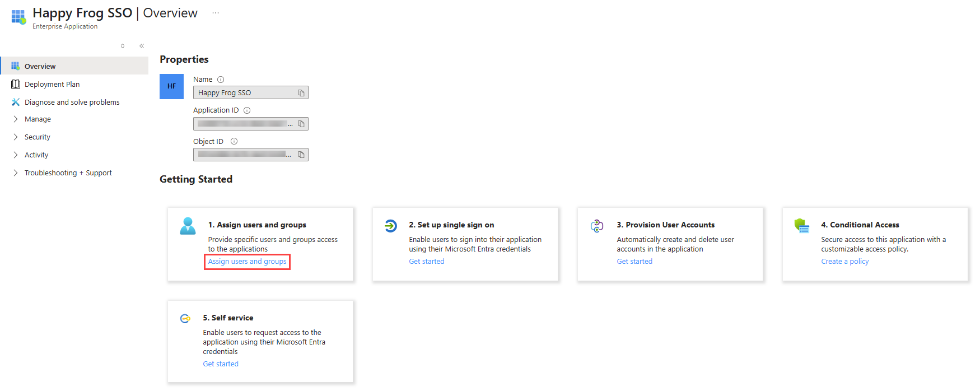Screen dimensions: 980x391
Task: Click the Conditional Access shield icon
Action: coord(802,226)
